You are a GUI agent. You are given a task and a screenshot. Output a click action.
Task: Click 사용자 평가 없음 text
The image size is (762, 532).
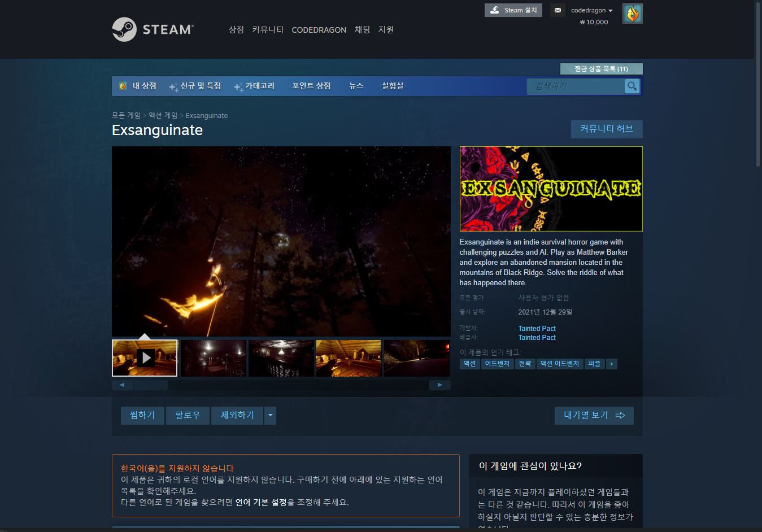click(x=543, y=298)
